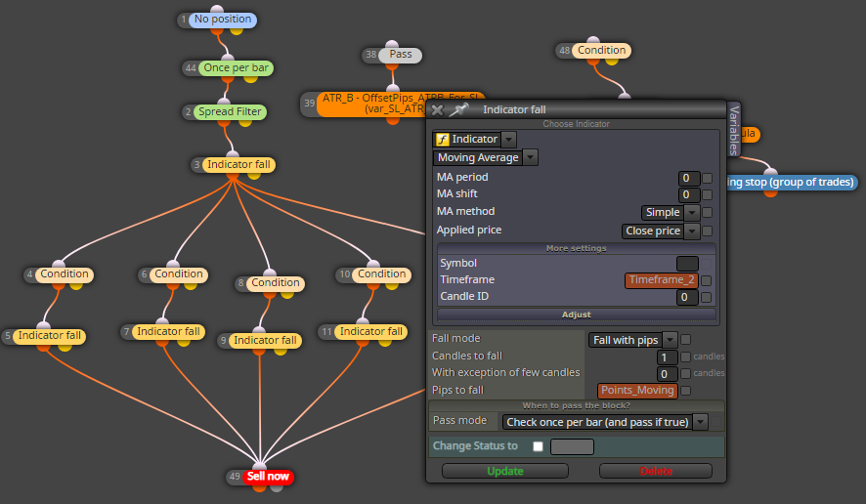Collapse the More settings section header
Screen dimensions: 866x504
576,248
